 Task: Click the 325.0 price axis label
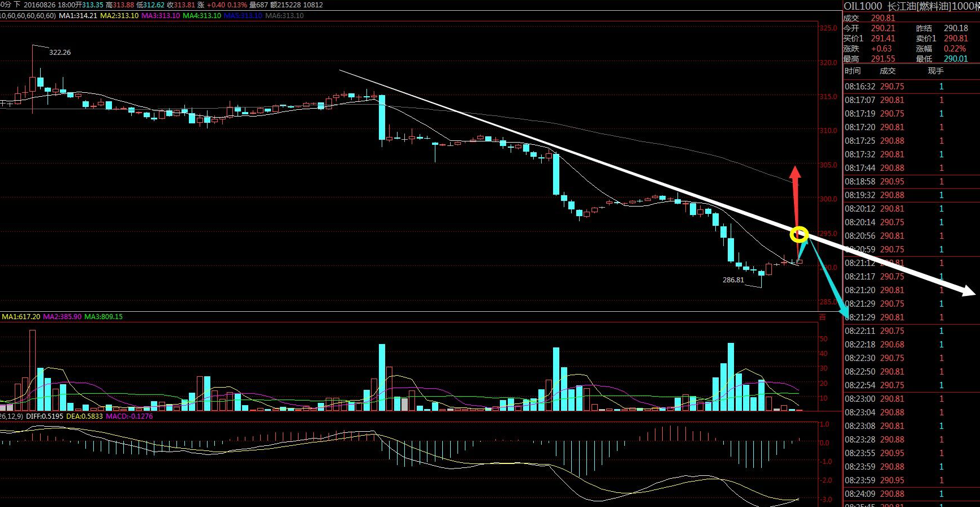[x=828, y=28]
